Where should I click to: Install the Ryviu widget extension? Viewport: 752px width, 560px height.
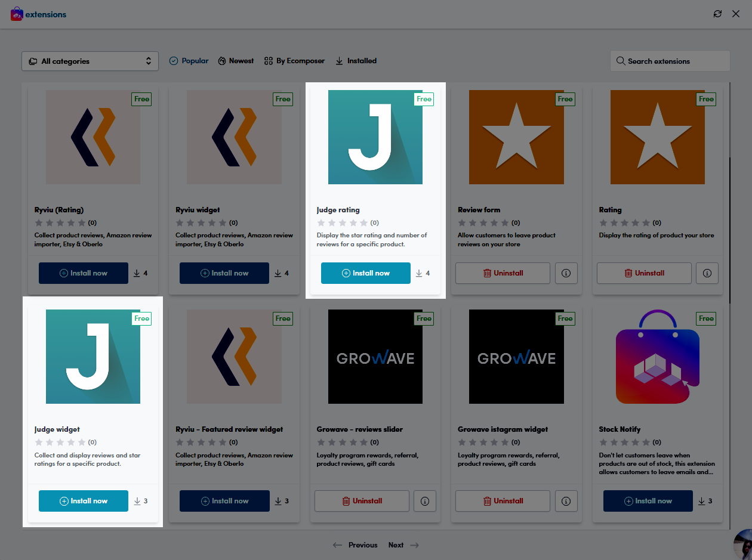coord(224,273)
